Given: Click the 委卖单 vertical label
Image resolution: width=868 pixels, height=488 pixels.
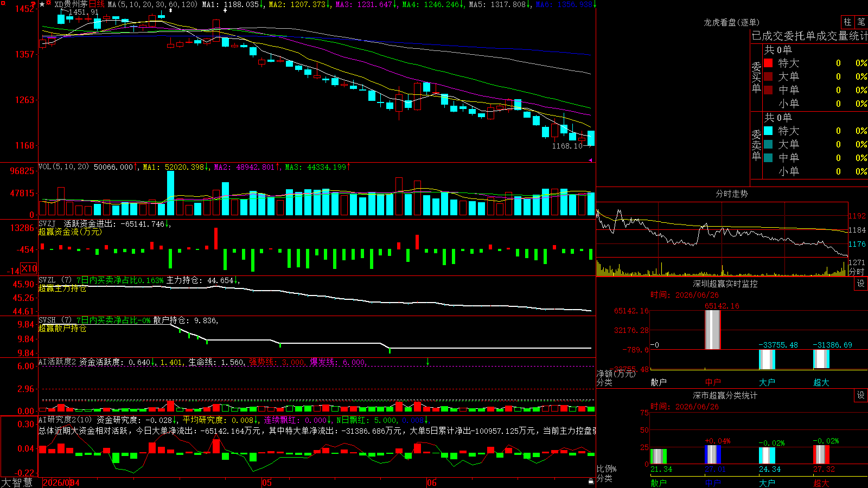Looking at the screenshot, I should 756,145.
